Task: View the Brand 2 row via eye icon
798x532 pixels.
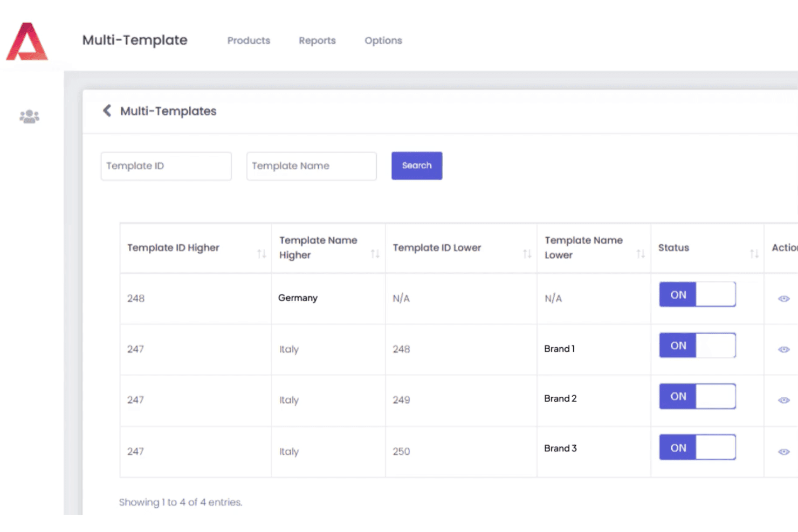Action: 784,400
